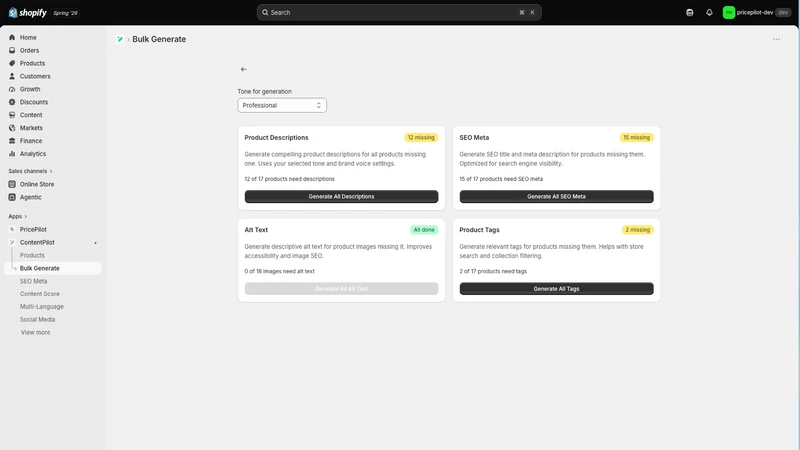Click the Bulk Generate page title
Viewport: 800px width, 450px height.
pyautogui.click(x=159, y=39)
